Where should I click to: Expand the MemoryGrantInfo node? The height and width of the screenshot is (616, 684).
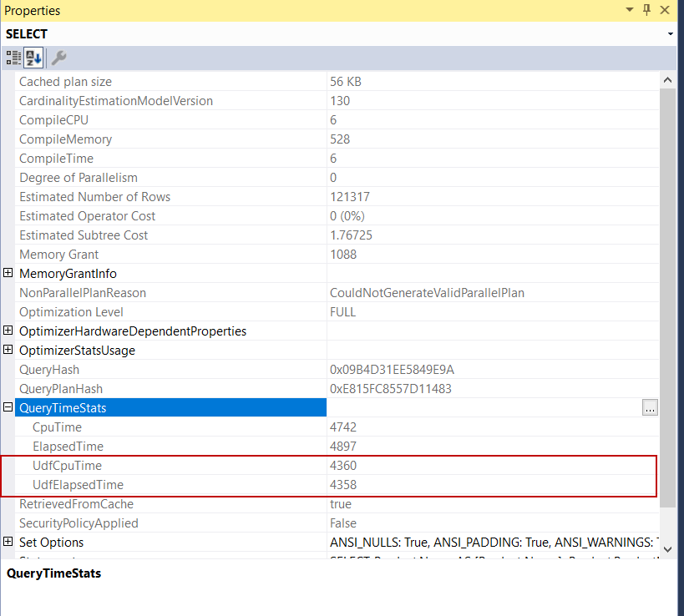click(8, 273)
